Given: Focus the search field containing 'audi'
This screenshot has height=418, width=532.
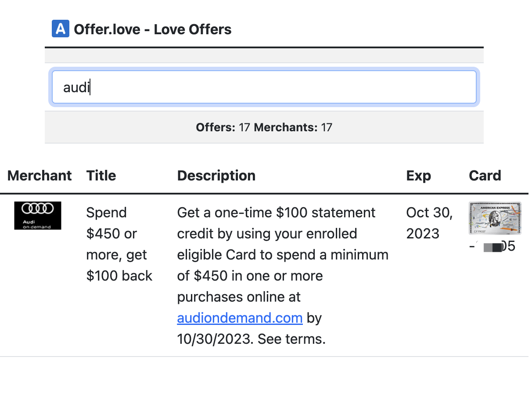Looking at the screenshot, I should click(x=264, y=87).
